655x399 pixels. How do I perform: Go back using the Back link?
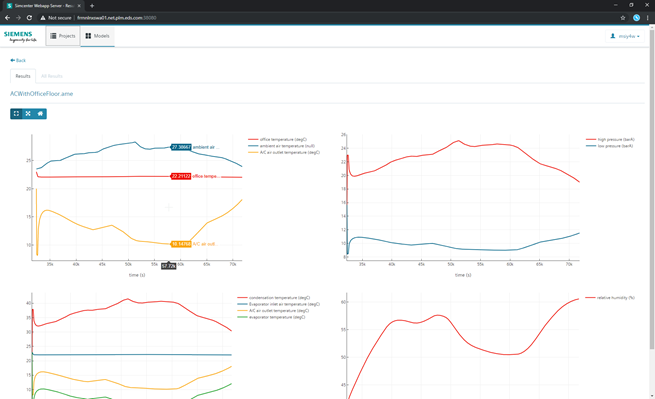point(18,61)
